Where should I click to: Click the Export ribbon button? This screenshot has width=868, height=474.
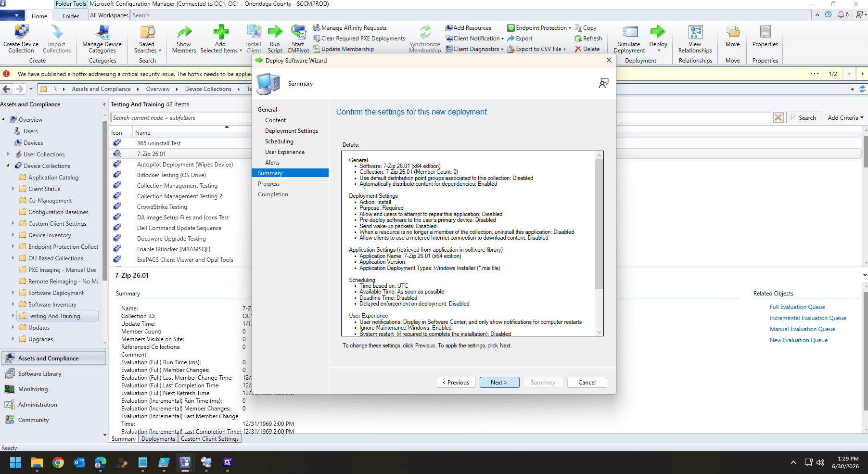click(x=520, y=38)
